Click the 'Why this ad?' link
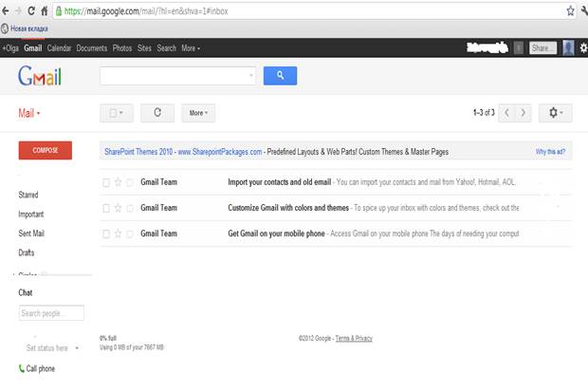 coord(550,152)
